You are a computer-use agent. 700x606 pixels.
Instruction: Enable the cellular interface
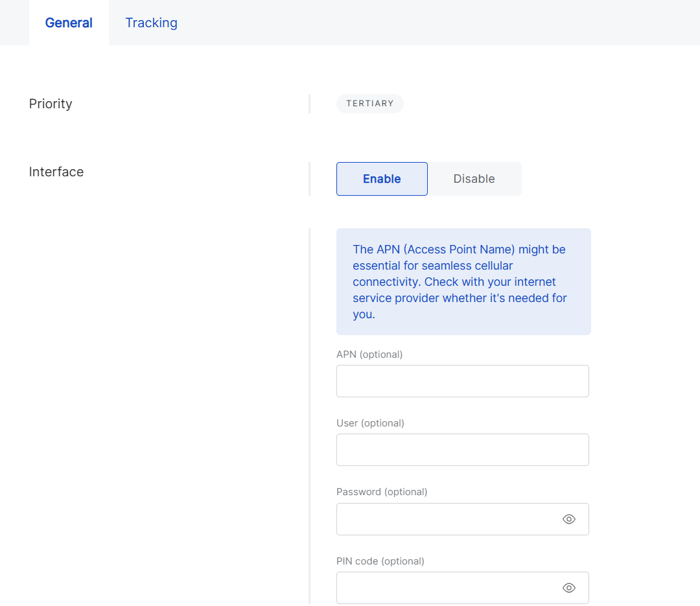tap(382, 179)
